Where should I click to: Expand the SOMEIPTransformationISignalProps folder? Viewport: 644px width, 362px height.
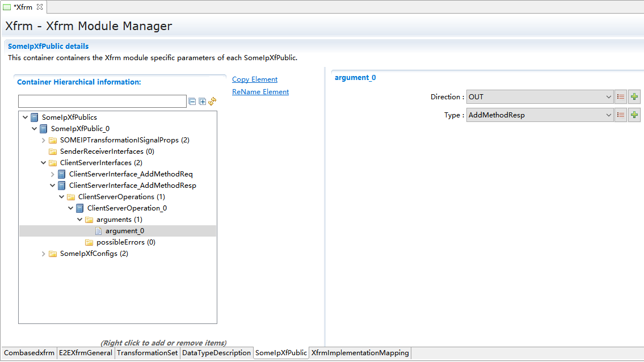pos(44,140)
